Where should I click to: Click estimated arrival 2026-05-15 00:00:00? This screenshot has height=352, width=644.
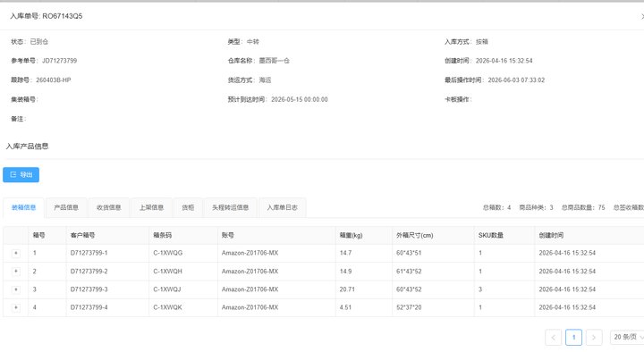[300, 99]
